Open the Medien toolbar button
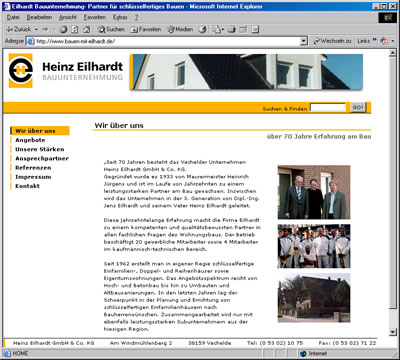 [x=180, y=29]
